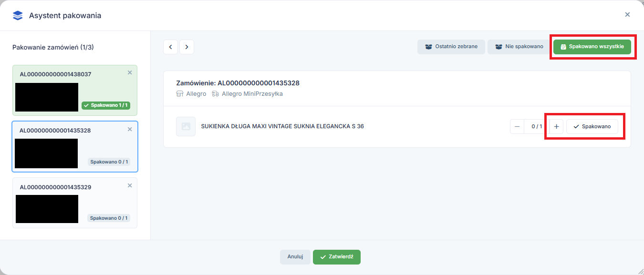The image size is (644, 275).
Task: Confirm packing with the Zatwierdź button
Action: pyautogui.click(x=336, y=256)
